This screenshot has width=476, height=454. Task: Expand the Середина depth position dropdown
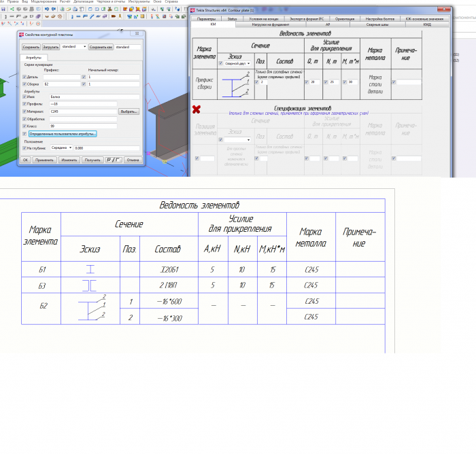(61, 147)
